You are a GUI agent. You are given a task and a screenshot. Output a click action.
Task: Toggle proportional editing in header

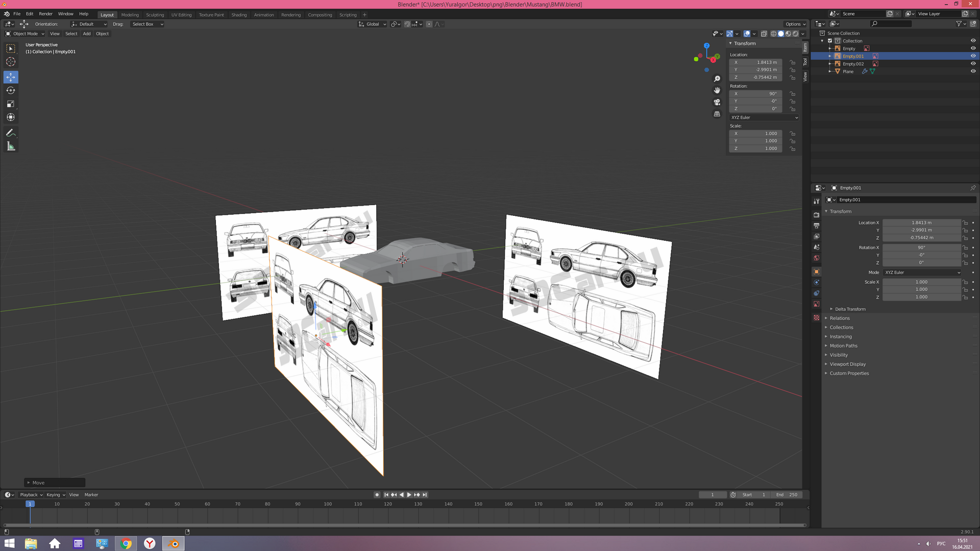click(x=429, y=24)
